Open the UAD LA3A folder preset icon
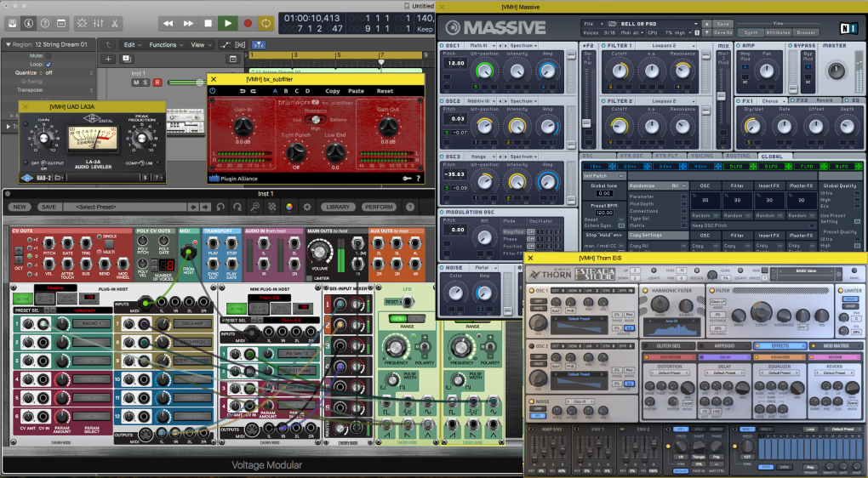The image size is (868, 478). (x=58, y=178)
